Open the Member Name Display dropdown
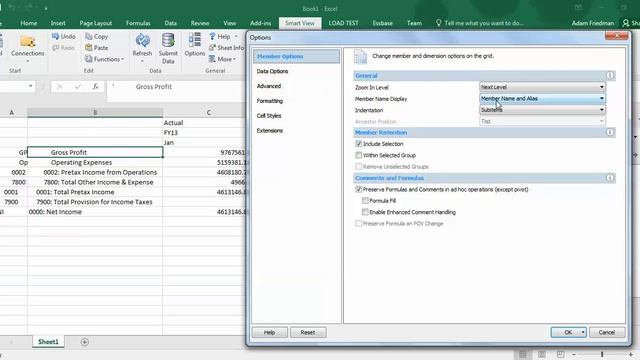 (x=542, y=98)
